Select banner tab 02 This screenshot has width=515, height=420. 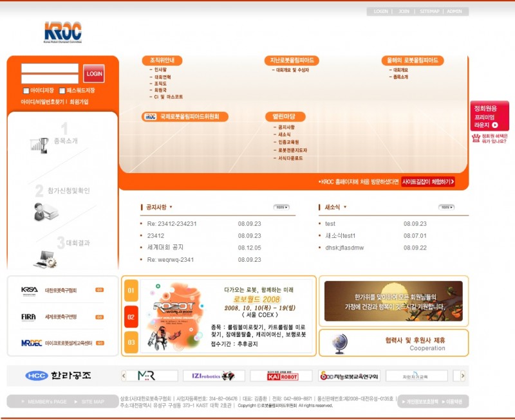(131, 316)
